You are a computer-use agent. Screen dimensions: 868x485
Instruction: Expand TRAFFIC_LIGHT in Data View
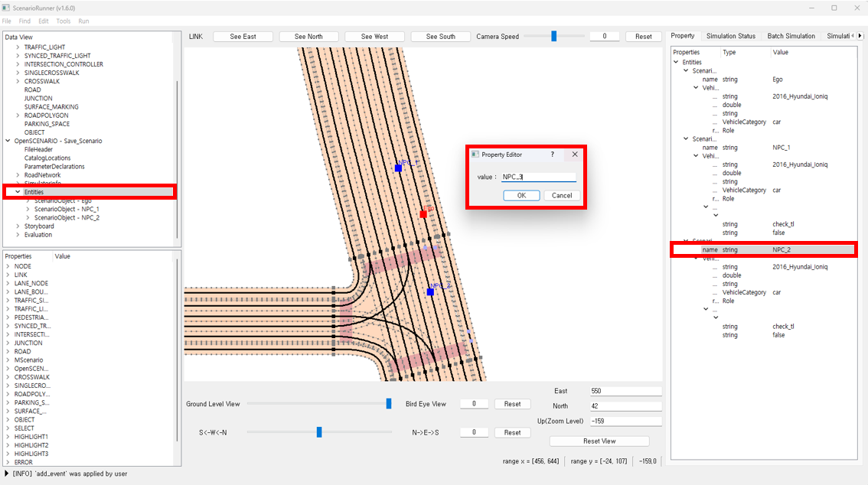[17, 47]
